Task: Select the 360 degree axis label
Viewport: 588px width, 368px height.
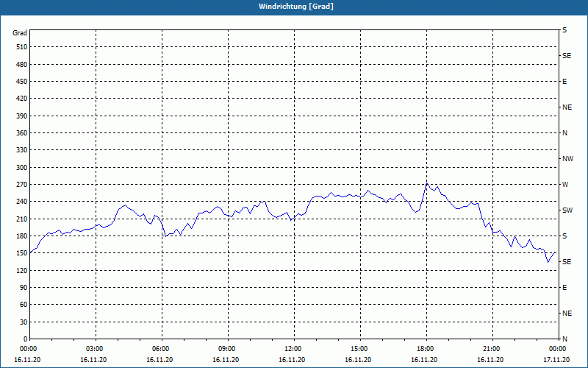Action: tap(22, 133)
